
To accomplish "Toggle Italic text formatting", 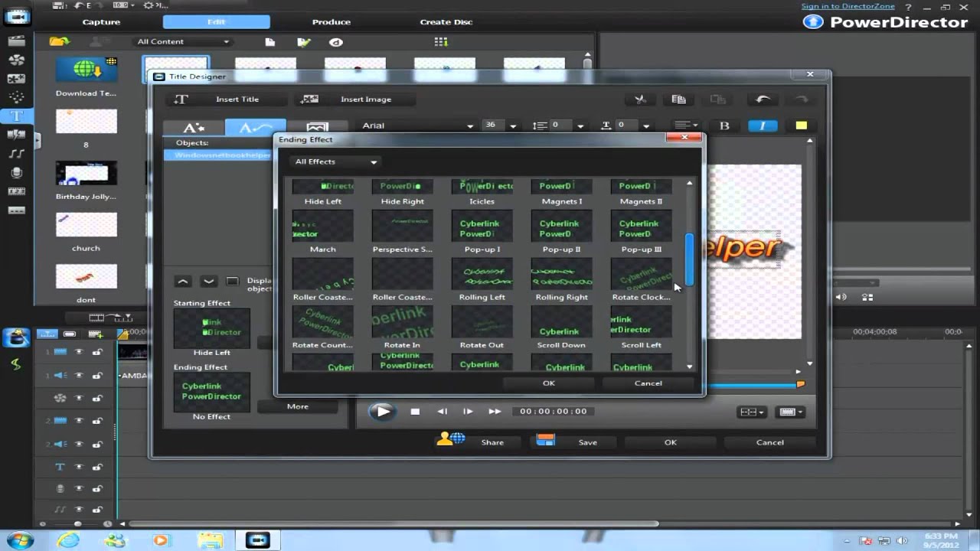I will point(763,126).
